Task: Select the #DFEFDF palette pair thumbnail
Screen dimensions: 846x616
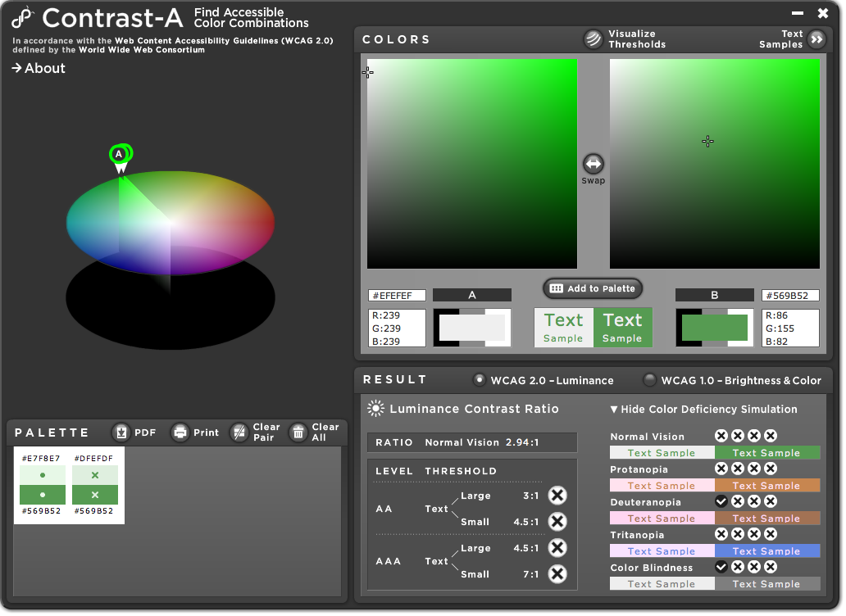Action: [x=95, y=485]
